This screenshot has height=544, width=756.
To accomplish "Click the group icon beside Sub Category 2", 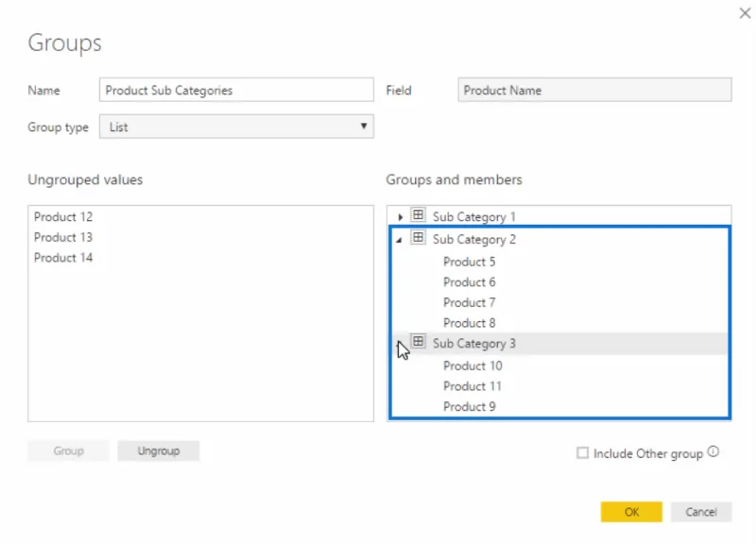I will 418,238.
